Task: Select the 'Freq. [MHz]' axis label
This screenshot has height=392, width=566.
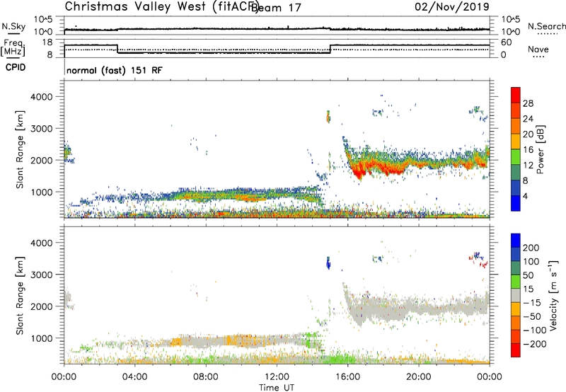Action: click(13, 48)
